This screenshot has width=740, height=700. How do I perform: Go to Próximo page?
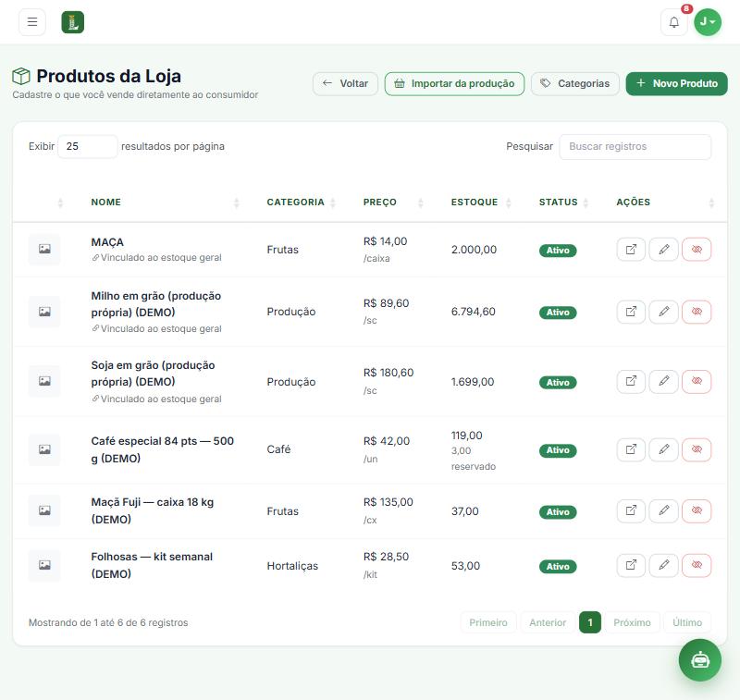click(632, 622)
